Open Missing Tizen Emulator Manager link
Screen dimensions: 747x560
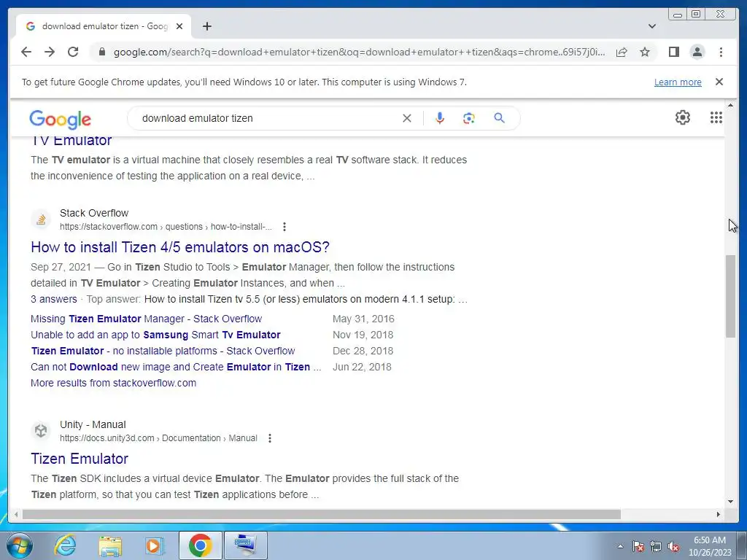tap(146, 319)
